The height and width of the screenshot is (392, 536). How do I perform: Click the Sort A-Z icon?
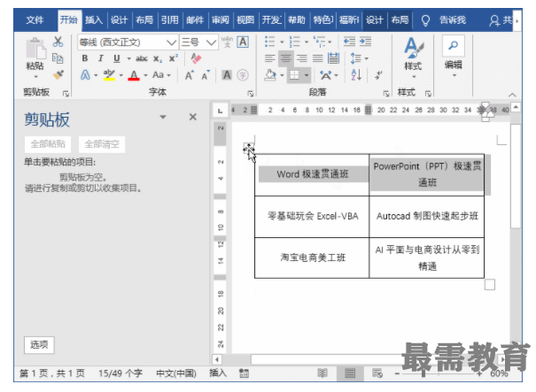[356, 75]
